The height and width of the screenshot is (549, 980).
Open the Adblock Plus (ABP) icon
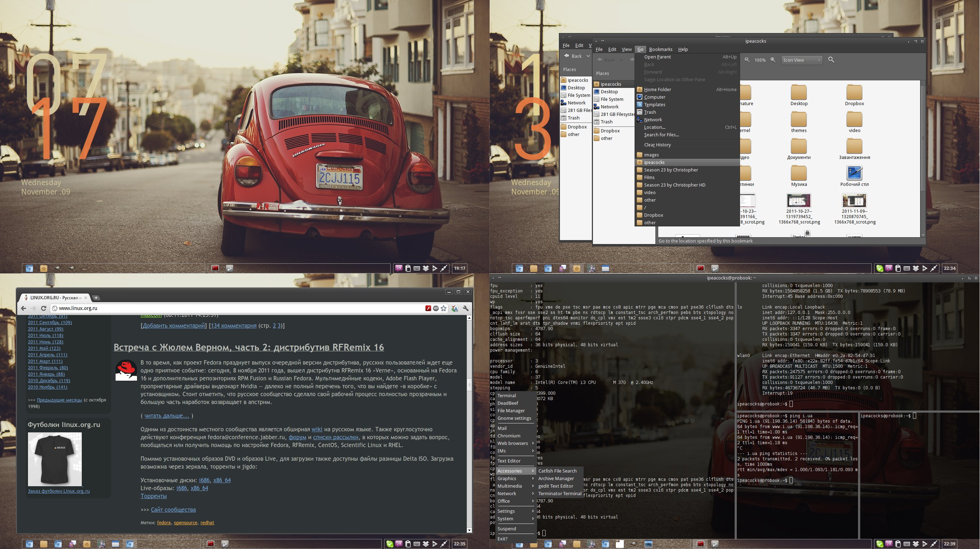click(x=435, y=309)
